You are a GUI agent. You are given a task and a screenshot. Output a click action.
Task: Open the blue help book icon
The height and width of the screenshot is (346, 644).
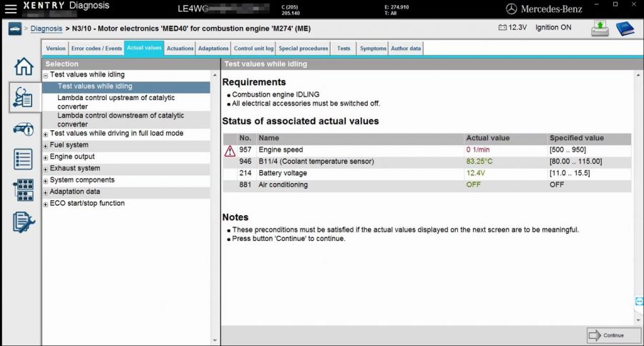(625, 29)
